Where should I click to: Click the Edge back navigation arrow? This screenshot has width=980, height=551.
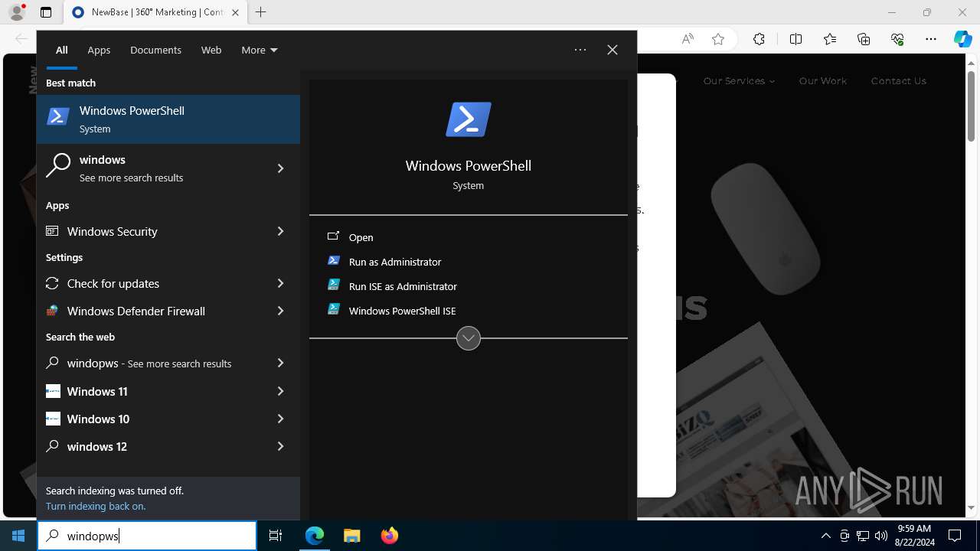point(21,39)
